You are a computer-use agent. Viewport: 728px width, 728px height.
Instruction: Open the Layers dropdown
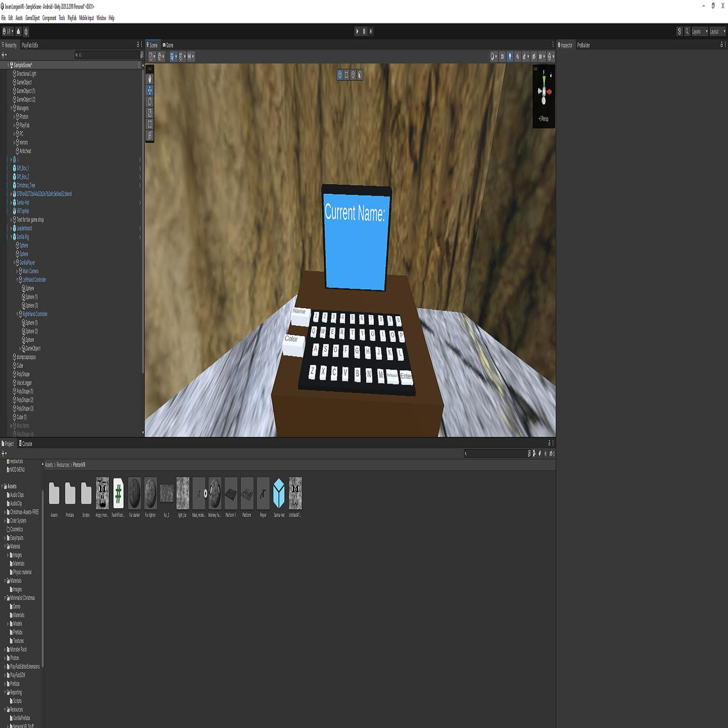coord(700,32)
